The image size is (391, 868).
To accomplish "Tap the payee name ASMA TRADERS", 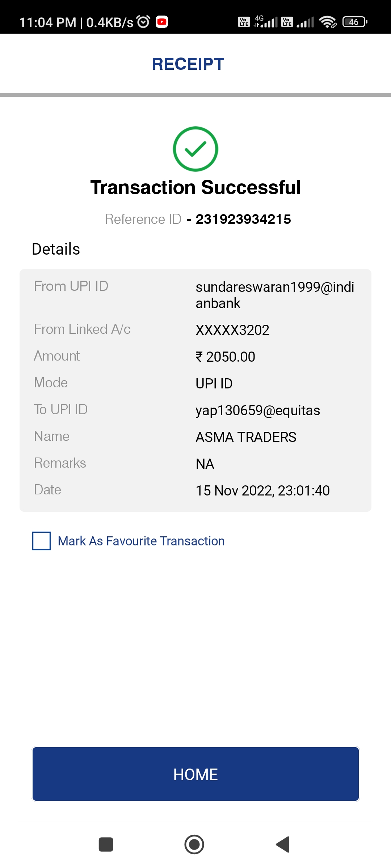I will (246, 437).
